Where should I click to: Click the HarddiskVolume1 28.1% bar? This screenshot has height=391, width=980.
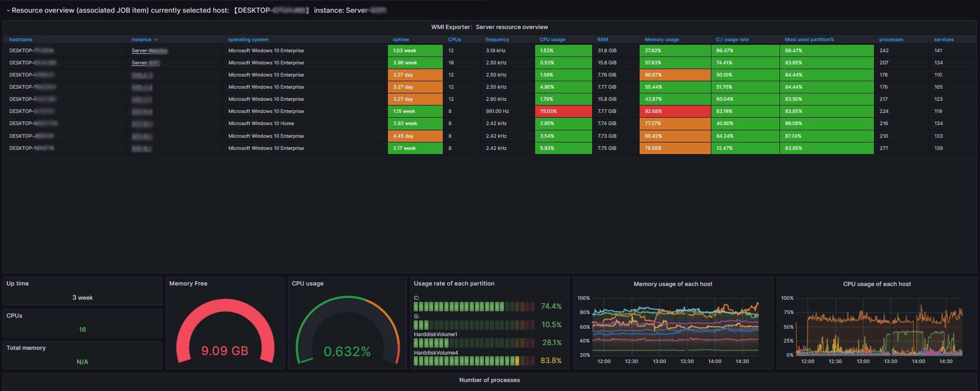(x=474, y=343)
